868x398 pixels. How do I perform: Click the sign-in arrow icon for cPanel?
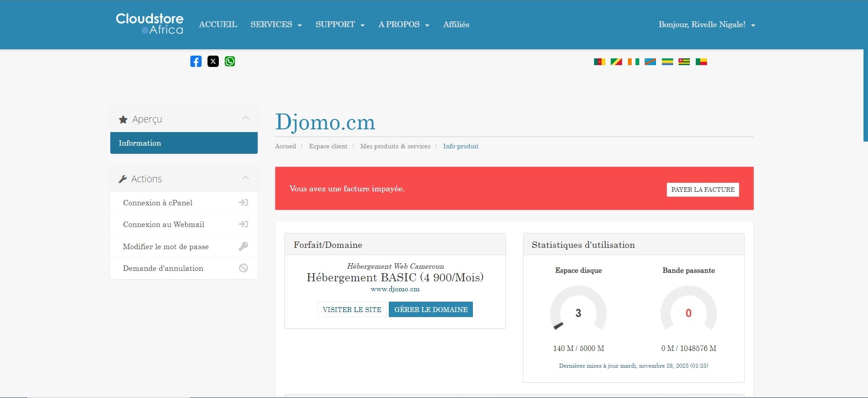(243, 203)
